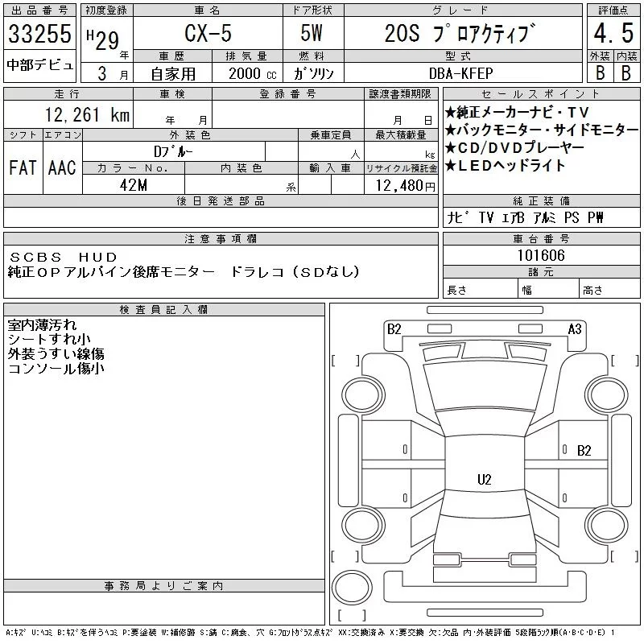Select the shift value "FAT"
The image size is (644, 644).
coord(23,168)
